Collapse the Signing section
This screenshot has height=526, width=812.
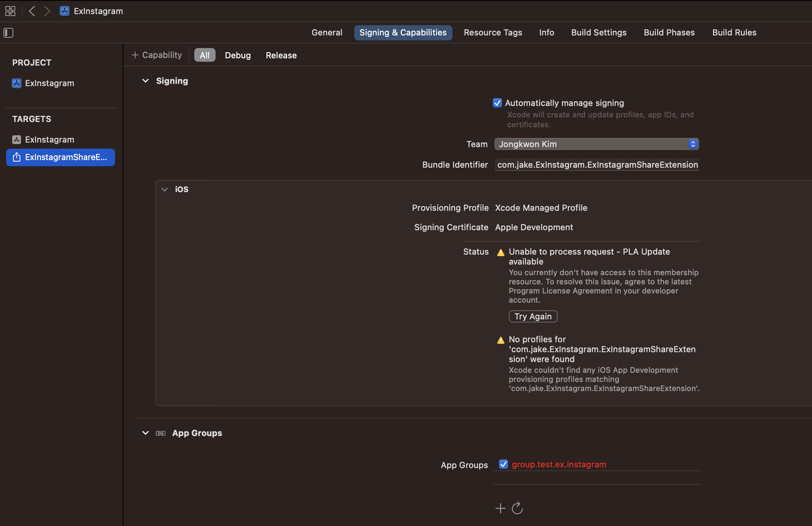pyautogui.click(x=145, y=81)
